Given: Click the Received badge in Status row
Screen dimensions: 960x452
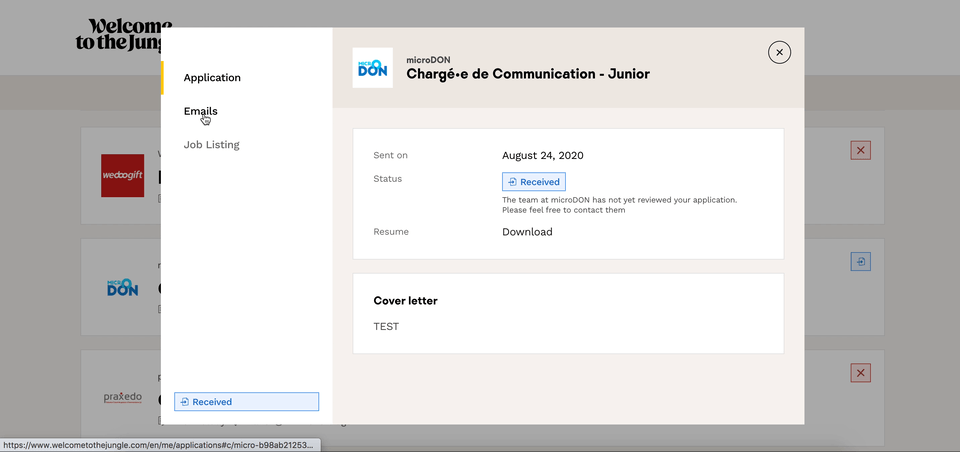Looking at the screenshot, I should pos(534,182).
